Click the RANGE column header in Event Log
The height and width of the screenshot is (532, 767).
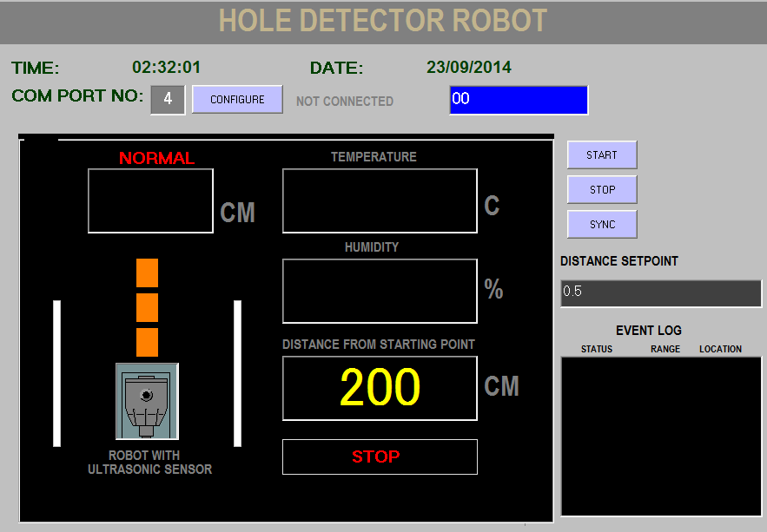(665, 349)
